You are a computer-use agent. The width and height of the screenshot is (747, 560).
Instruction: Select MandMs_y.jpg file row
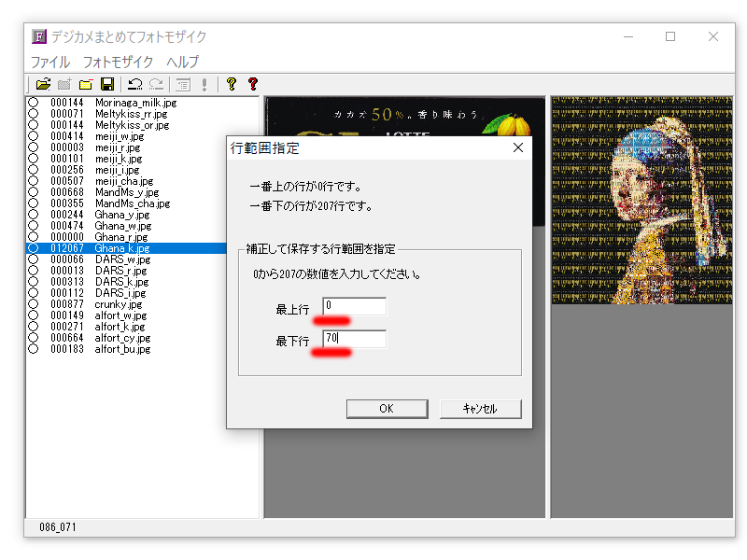[126, 192]
